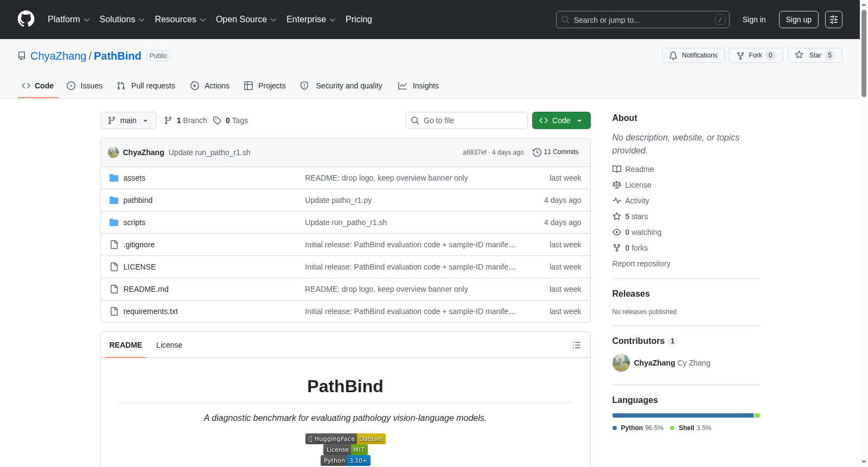Click the ChyaZhang commit author avatar

[x=113, y=152]
